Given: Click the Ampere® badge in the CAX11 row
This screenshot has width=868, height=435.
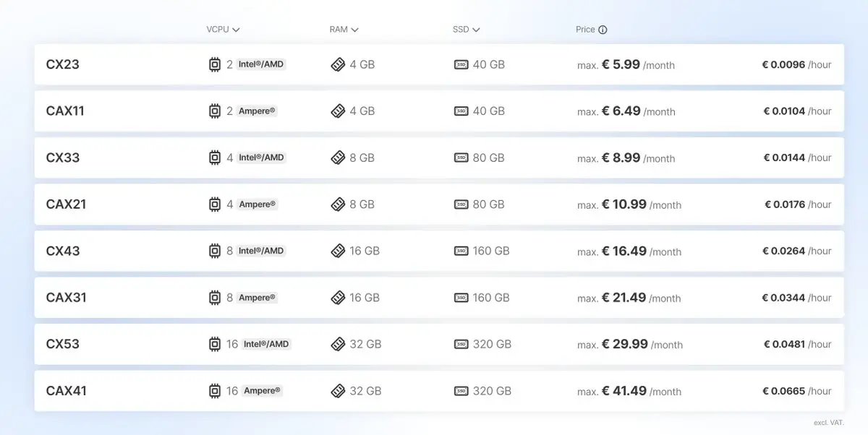Looking at the screenshot, I should (x=258, y=111).
